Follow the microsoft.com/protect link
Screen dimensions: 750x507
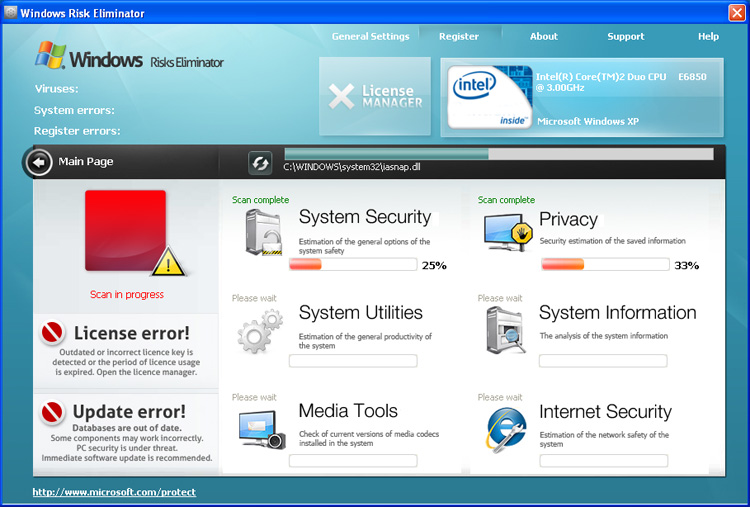coord(114,492)
